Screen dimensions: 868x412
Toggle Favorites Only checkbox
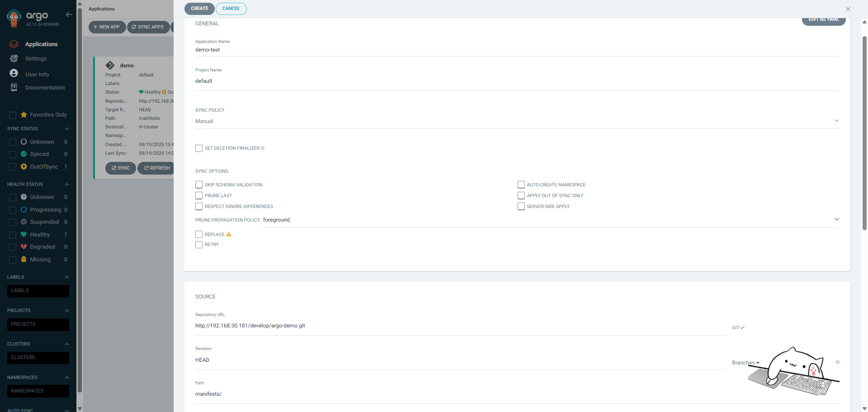coord(13,115)
